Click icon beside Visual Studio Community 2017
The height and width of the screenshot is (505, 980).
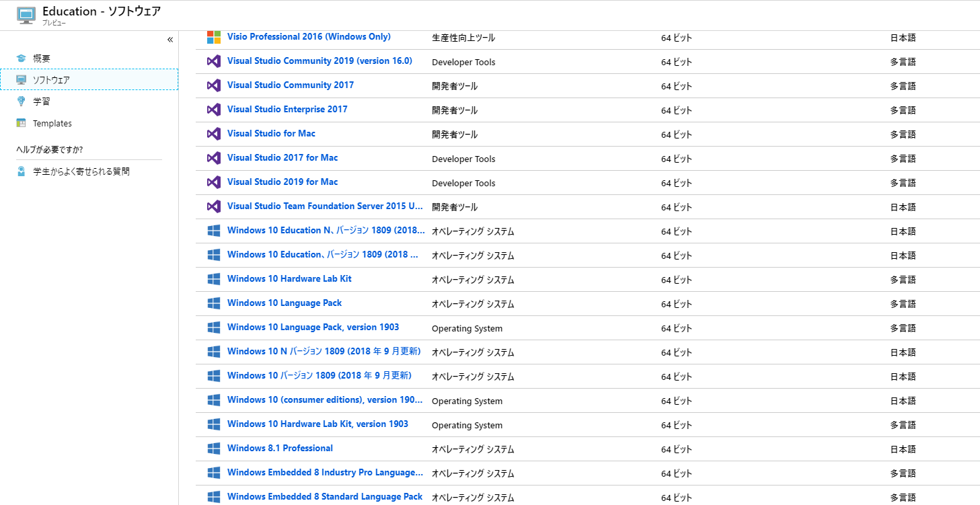(x=214, y=85)
